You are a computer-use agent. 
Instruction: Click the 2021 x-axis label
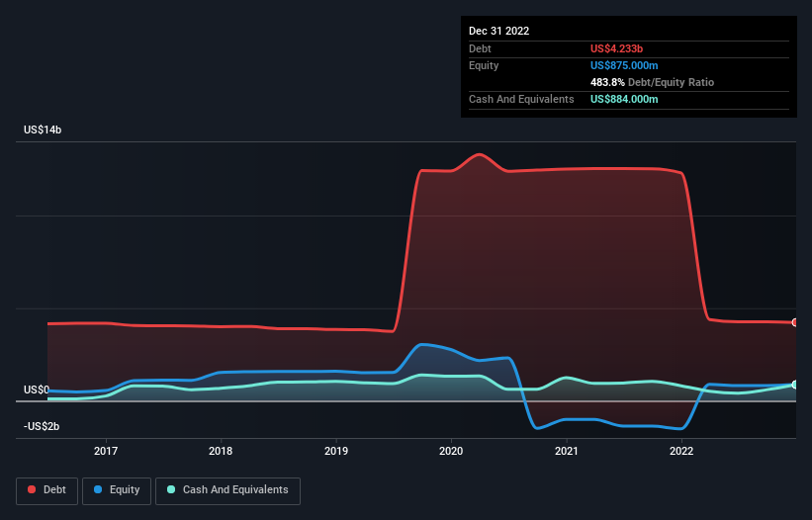coord(567,451)
